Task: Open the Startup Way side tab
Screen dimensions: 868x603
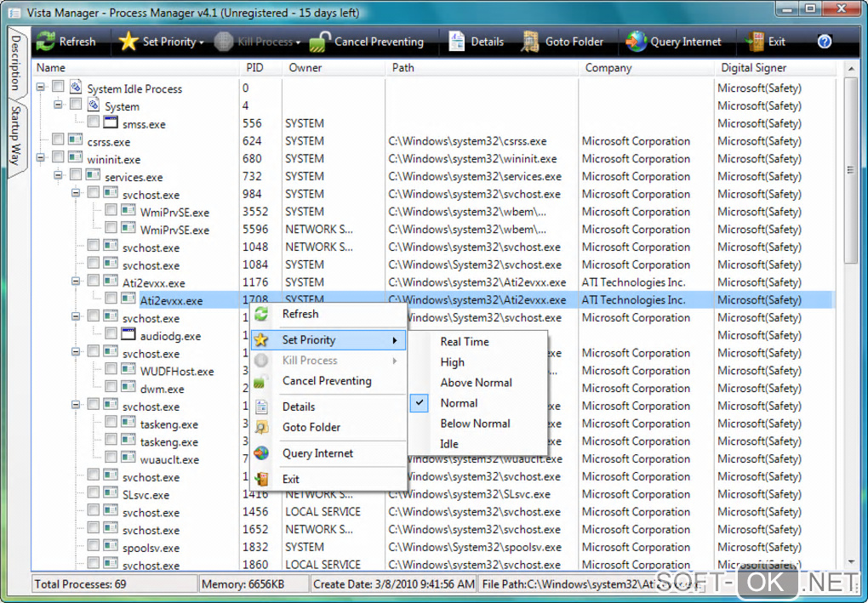Action: pyautogui.click(x=16, y=137)
